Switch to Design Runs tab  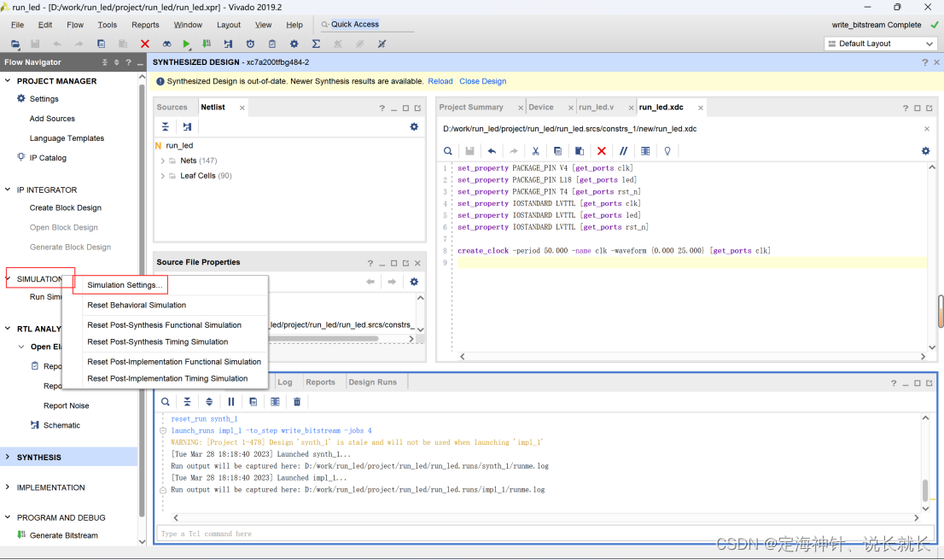coord(373,382)
